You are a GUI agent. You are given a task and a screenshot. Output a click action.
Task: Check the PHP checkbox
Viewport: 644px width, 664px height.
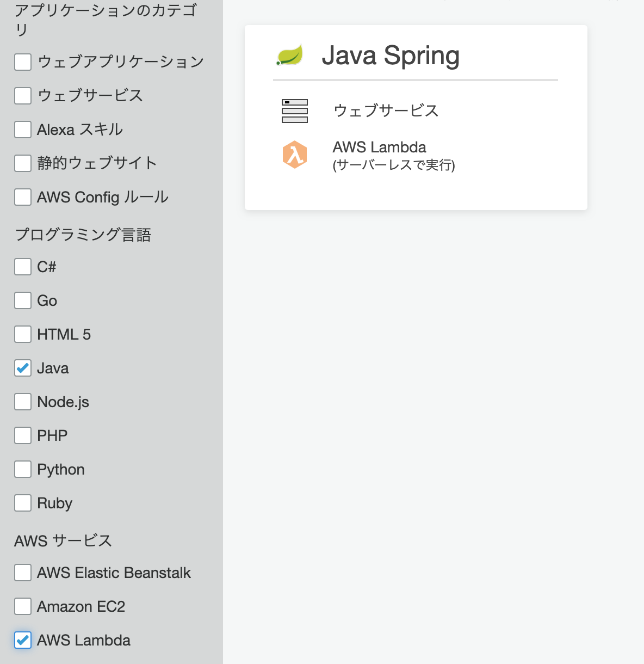22,435
